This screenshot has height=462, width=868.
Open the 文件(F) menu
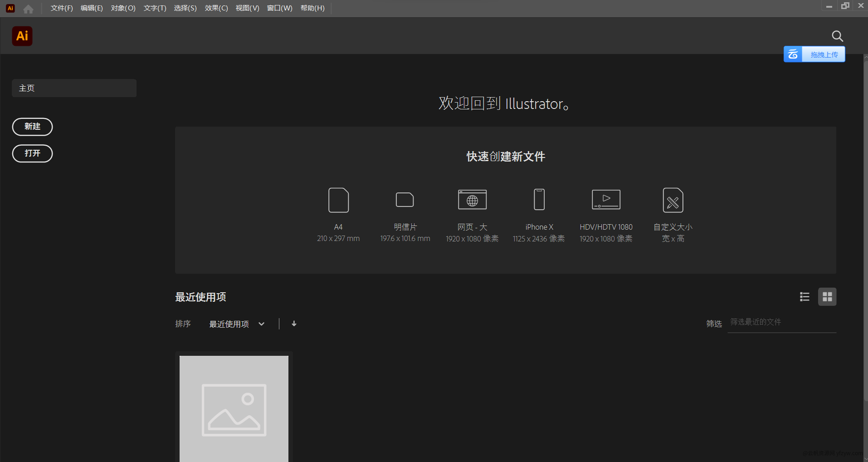(x=62, y=8)
